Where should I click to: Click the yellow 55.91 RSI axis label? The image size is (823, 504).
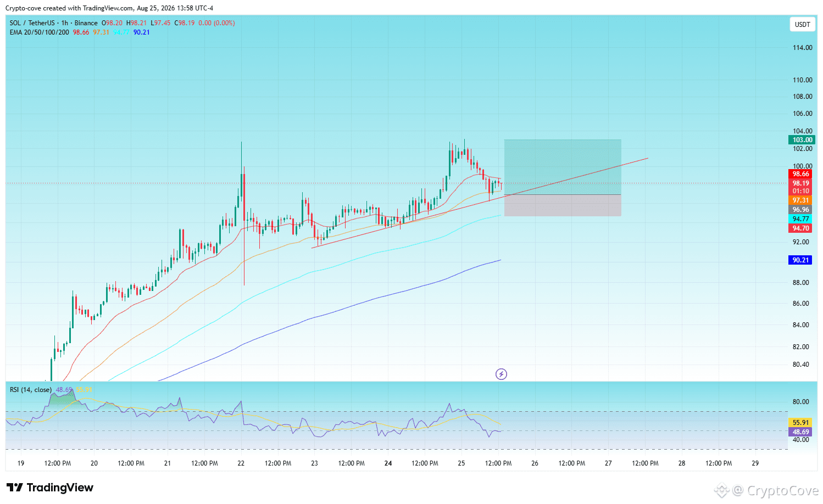point(800,423)
